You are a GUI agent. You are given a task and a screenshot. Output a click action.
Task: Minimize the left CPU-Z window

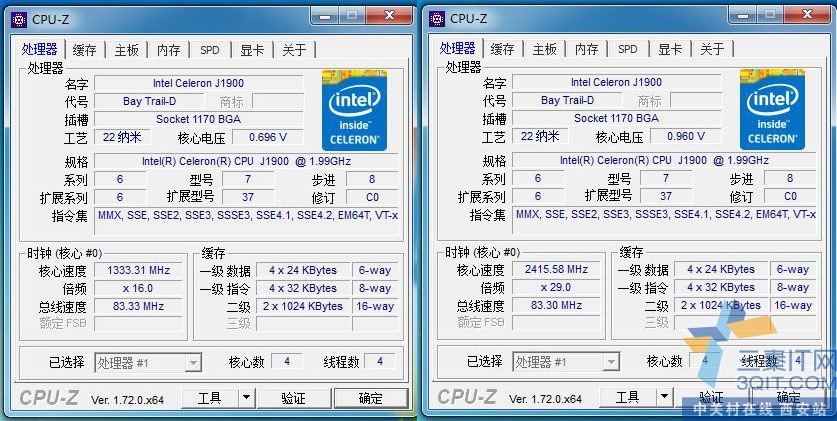click(x=325, y=16)
